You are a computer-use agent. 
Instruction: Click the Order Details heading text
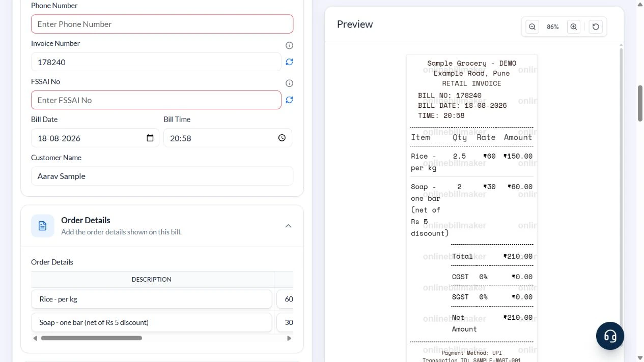pyautogui.click(x=86, y=220)
